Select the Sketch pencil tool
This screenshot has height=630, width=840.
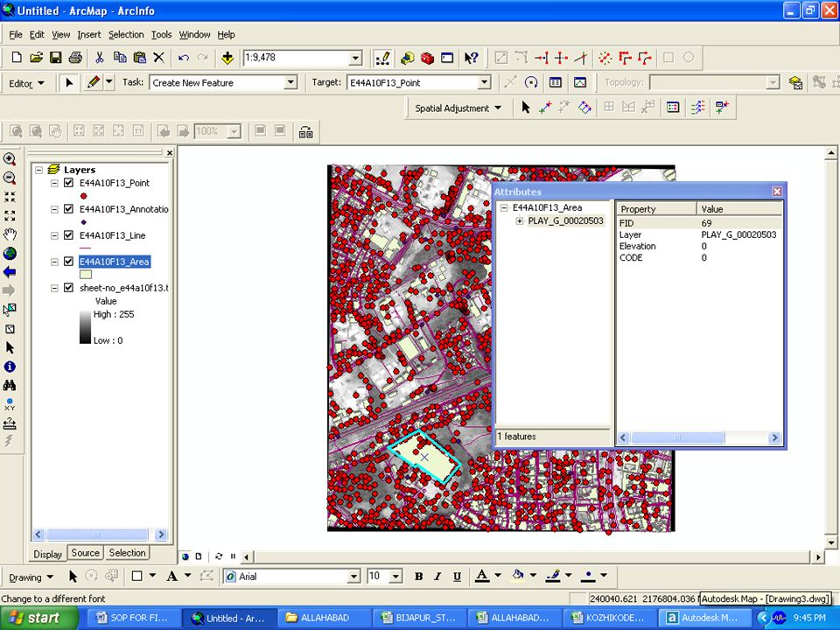click(x=94, y=82)
